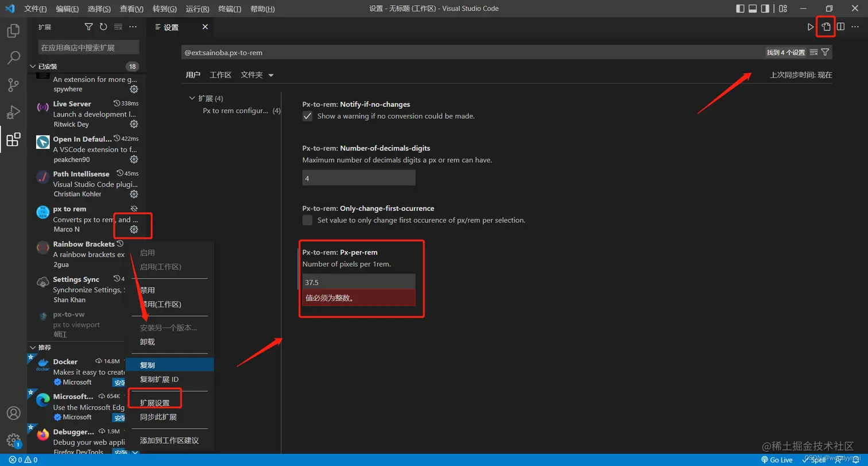Uncheck Notify-if-no-changes checkbox
868x466 pixels.
tap(308, 116)
